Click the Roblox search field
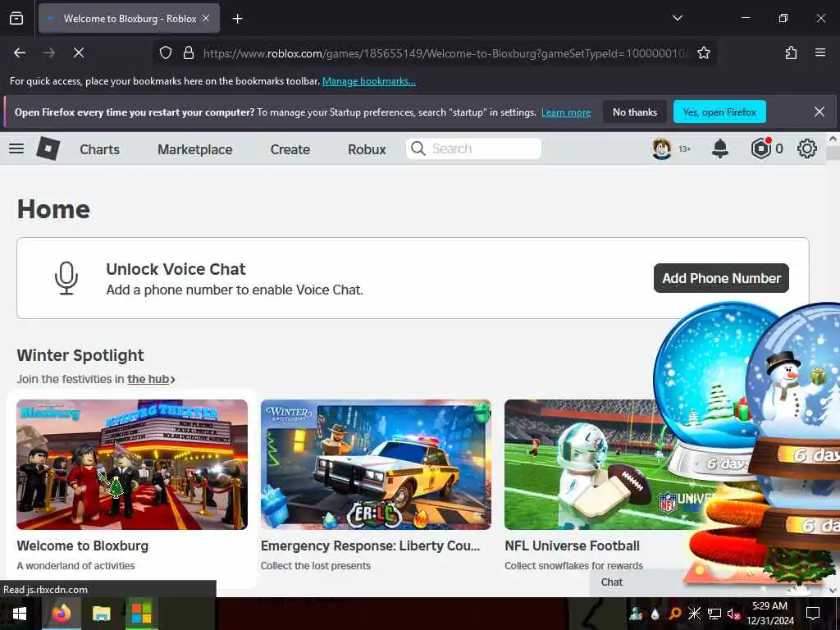Screen dimensions: 840x630 click(473, 148)
